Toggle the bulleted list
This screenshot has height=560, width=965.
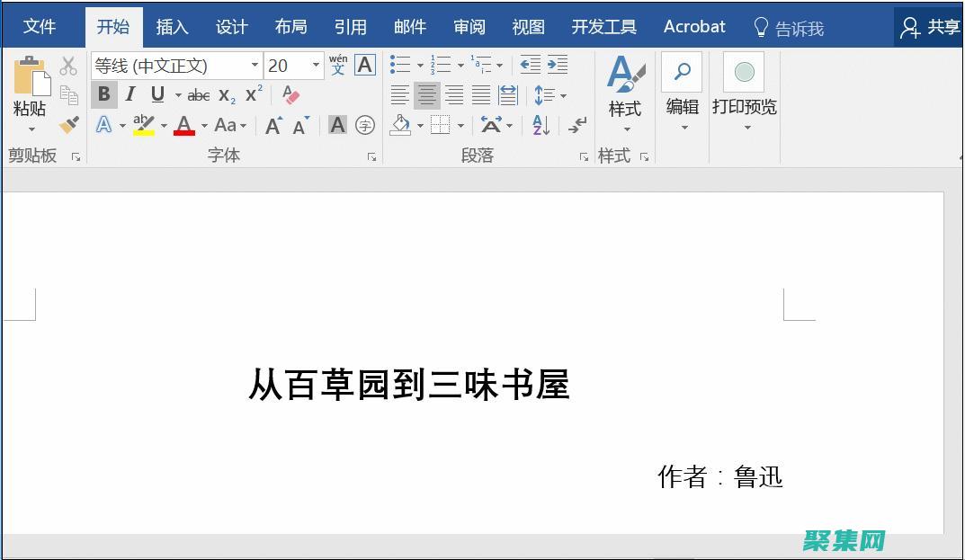pyautogui.click(x=398, y=63)
